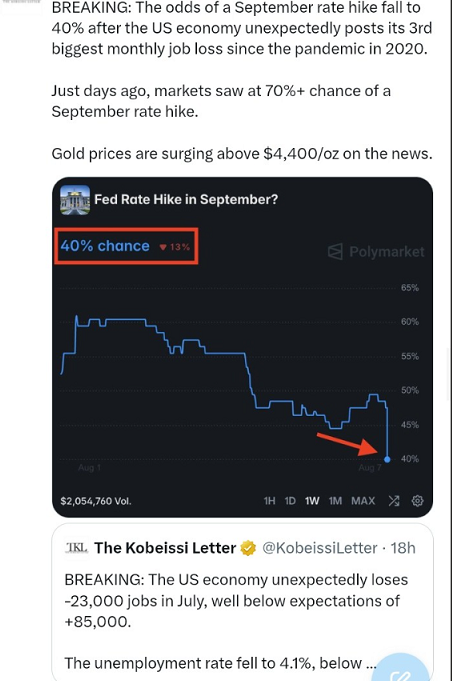Screen dimensions: 452x681
Task: Switch to the 1W timeframe
Action: pyautogui.click(x=312, y=501)
